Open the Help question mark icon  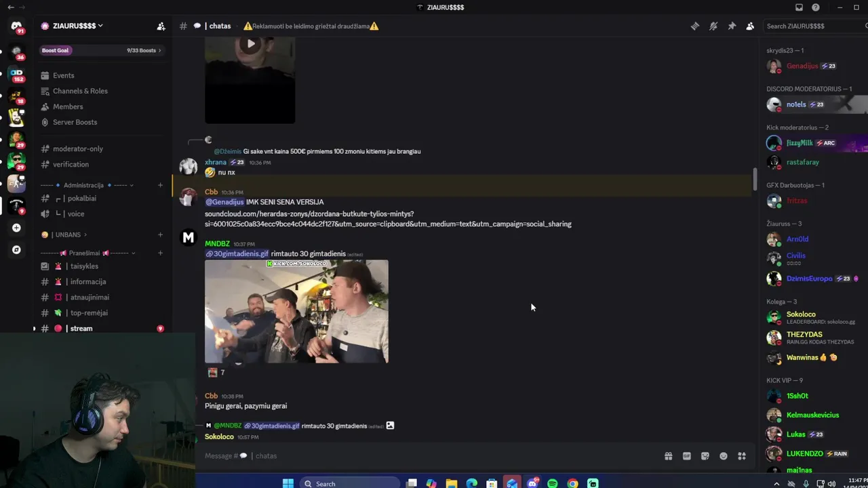tap(816, 7)
